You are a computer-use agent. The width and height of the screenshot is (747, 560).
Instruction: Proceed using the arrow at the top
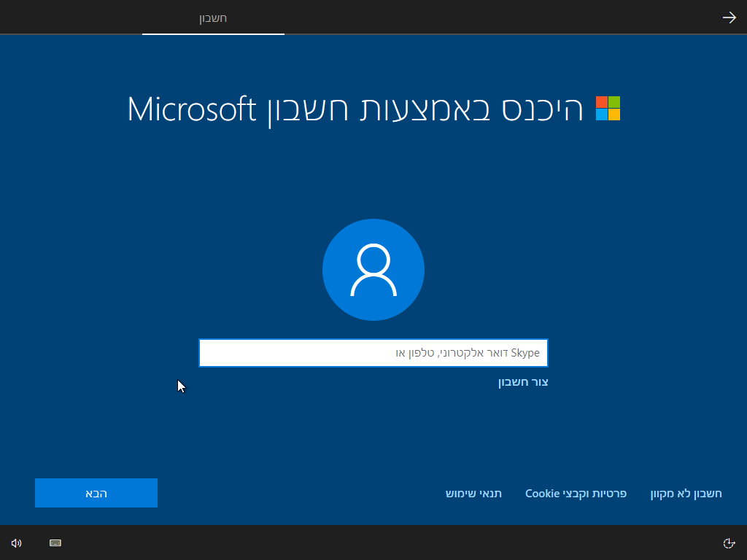tap(729, 17)
